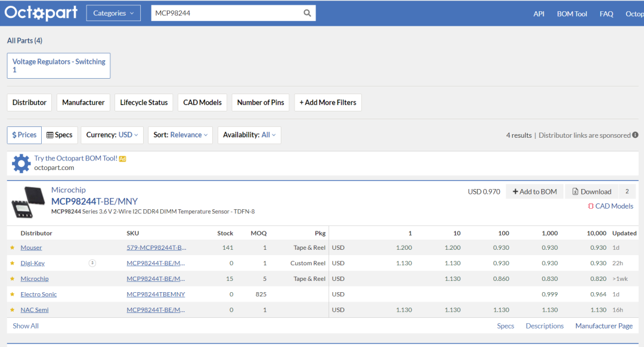Open Electro Sonic SKU MCP98244TBEMNY
Screen dimensions: 644x347
pos(156,295)
